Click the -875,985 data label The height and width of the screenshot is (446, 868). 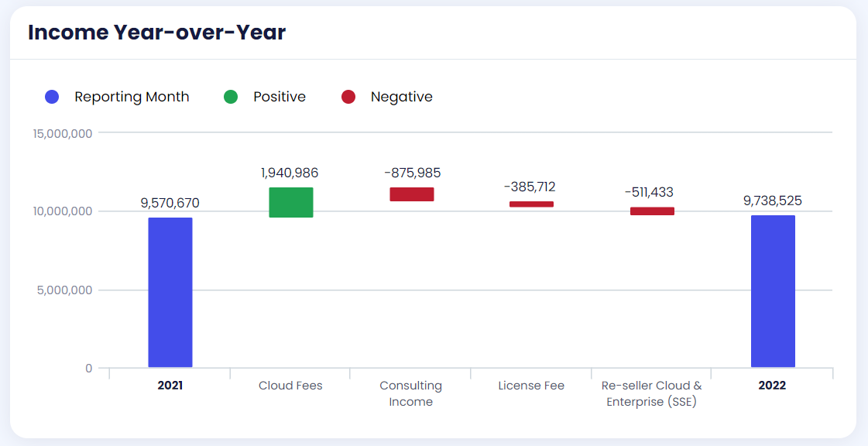(412, 173)
